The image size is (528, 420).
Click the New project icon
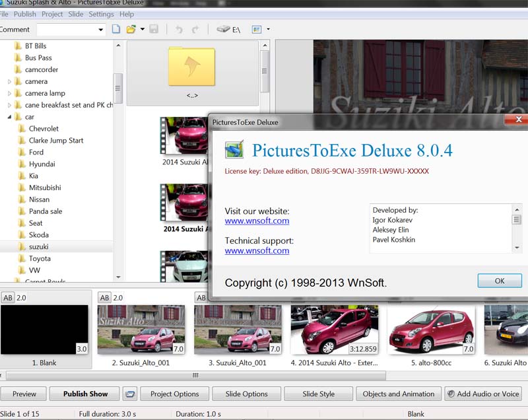[116, 30]
